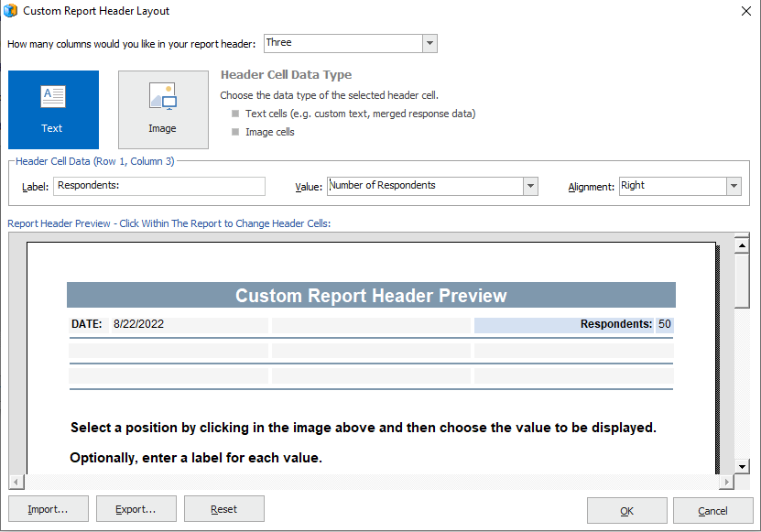Click the Label field containing Respondents:

(x=159, y=186)
